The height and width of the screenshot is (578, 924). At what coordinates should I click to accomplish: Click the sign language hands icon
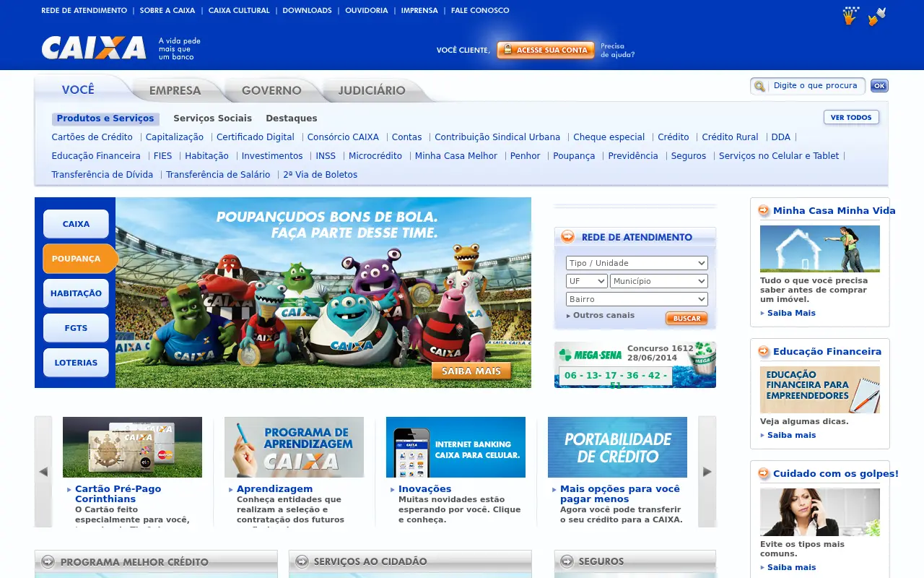[877, 16]
